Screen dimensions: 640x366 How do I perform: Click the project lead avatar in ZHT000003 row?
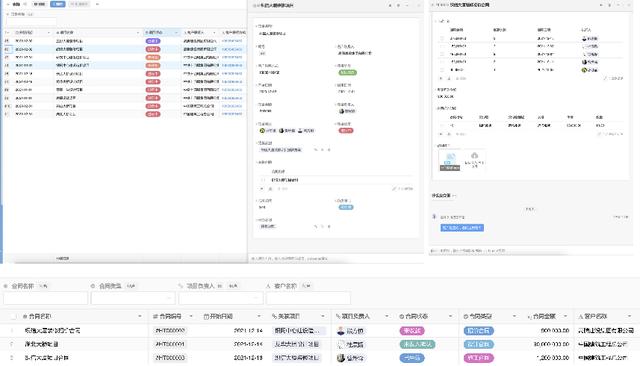coord(341,358)
